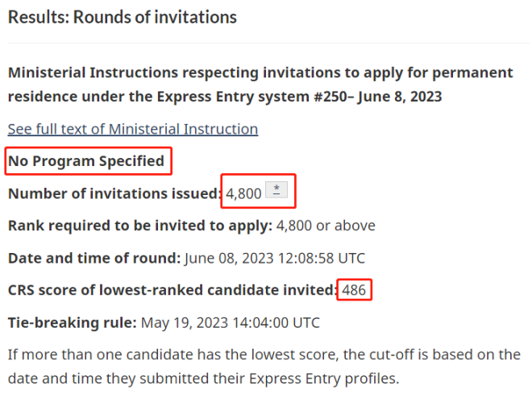Viewport: 532px width, 398px height.
Task: Click the Tie-breaking rule label
Action: click(x=73, y=322)
